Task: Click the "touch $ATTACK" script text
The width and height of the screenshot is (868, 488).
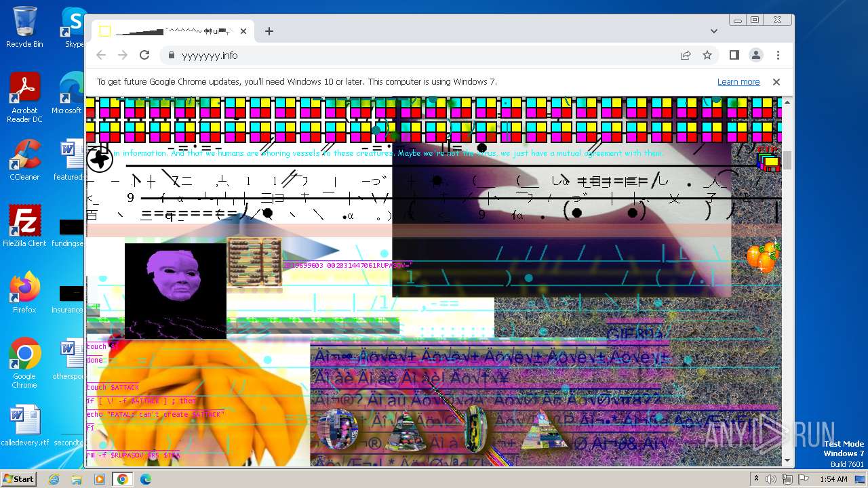Action: coord(113,387)
